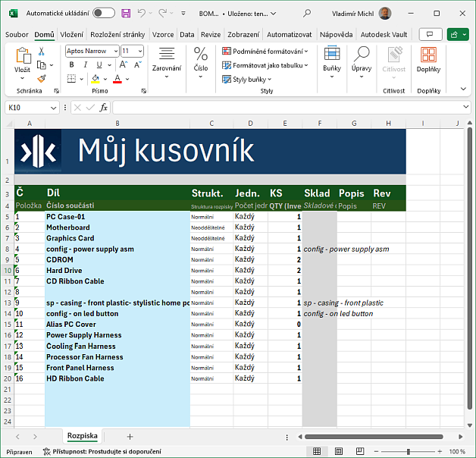Open the Aptos Narrow font dropdown
This screenshot has width=476, height=458.
[x=115, y=51]
